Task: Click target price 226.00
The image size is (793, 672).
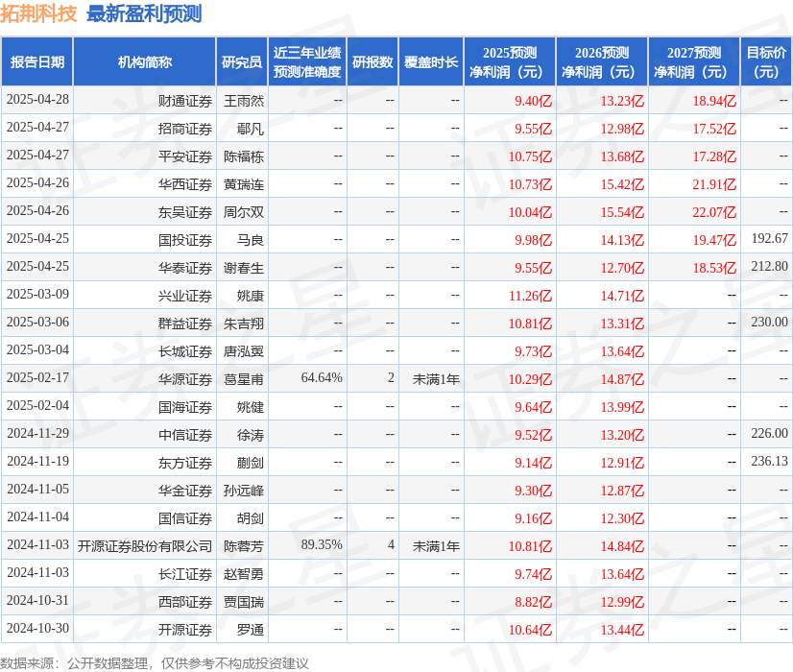Action: pyautogui.click(x=769, y=433)
